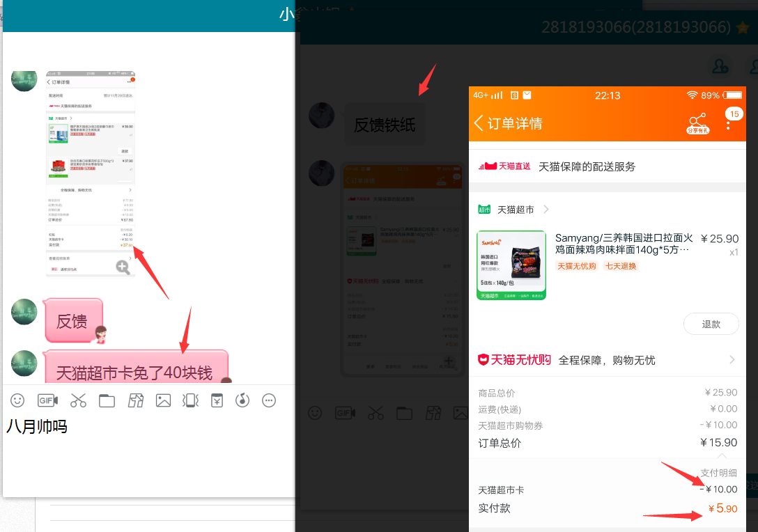Click 商品总价 ¥25.90 row
The width and height of the screenshot is (758, 532).
[608, 392]
